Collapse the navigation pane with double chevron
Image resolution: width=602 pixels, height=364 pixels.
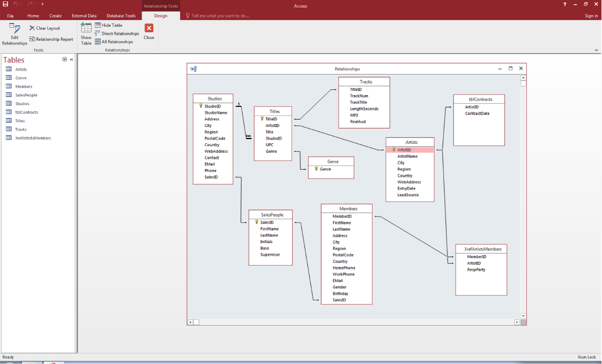tap(71, 59)
